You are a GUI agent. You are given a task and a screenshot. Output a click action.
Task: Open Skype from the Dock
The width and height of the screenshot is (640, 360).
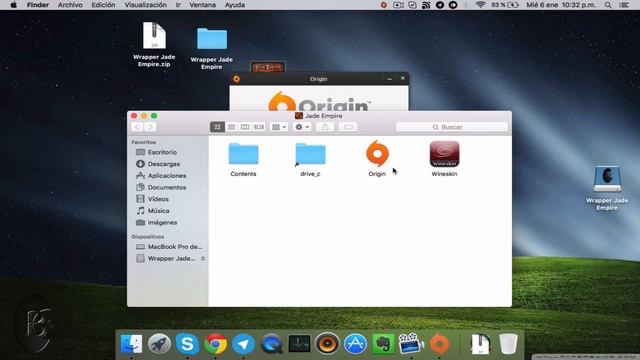point(187,344)
